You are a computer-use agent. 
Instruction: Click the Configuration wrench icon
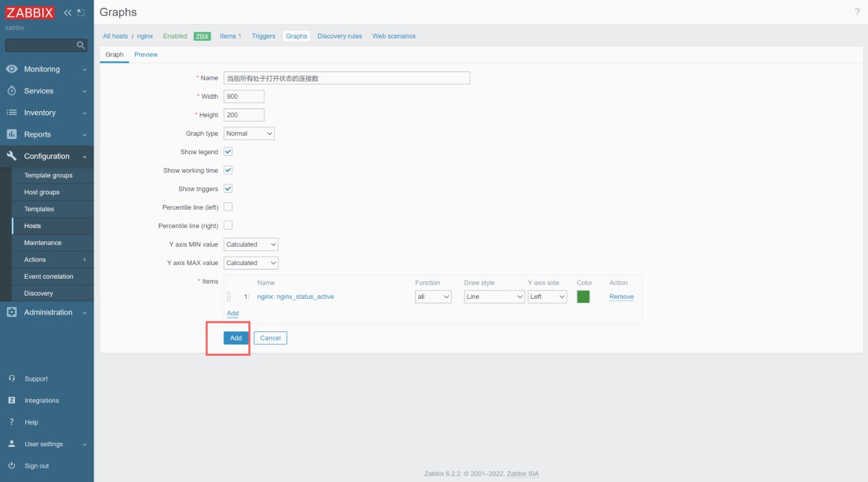(12, 156)
